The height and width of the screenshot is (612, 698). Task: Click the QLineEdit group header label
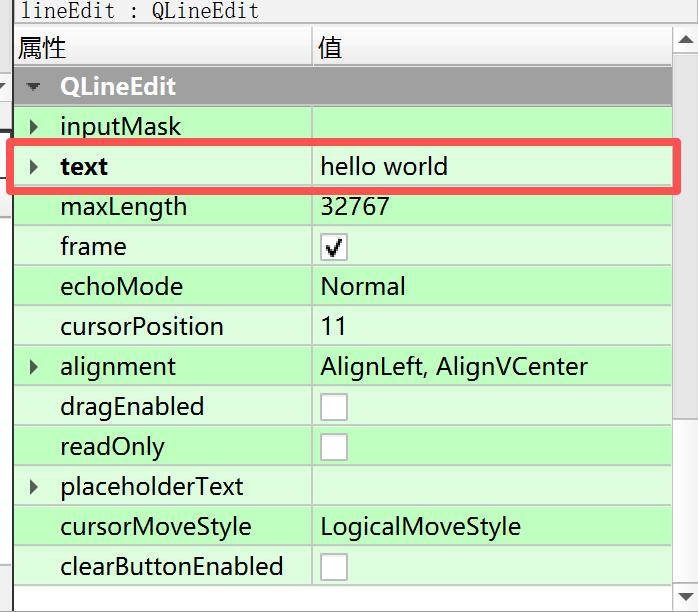pyautogui.click(x=118, y=86)
